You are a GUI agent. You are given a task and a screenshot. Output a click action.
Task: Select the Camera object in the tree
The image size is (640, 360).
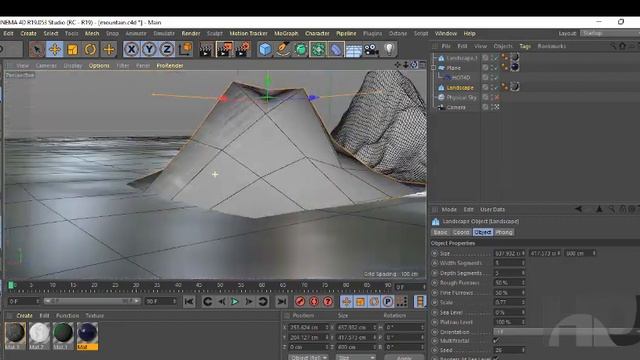point(456,107)
